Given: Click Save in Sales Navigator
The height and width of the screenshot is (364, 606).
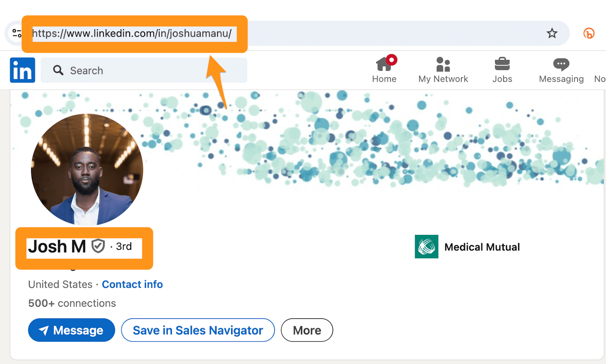Looking at the screenshot, I should tap(198, 330).
